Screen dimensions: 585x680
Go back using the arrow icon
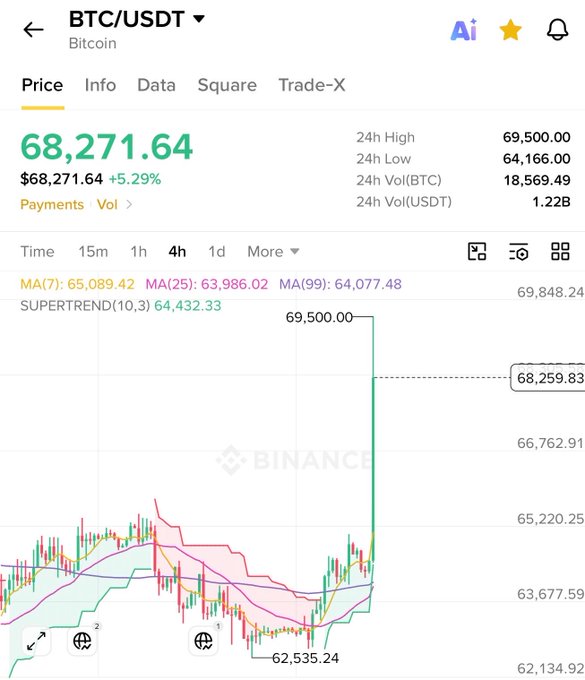(33, 30)
